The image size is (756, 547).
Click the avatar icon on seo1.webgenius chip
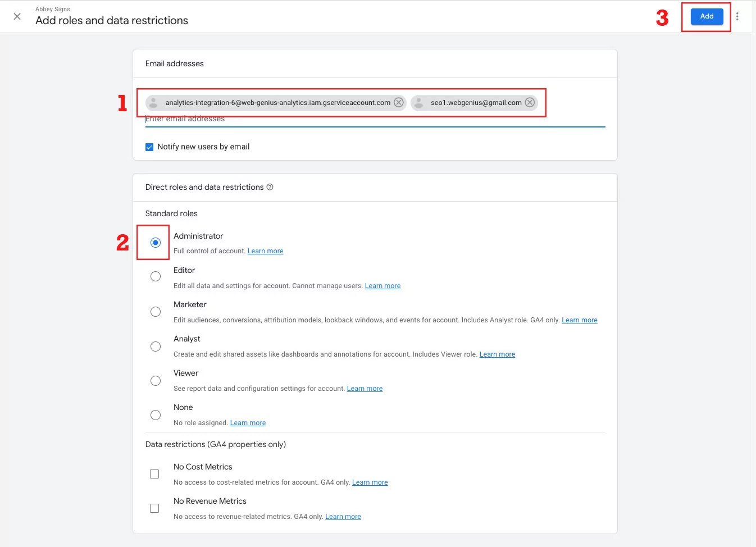point(419,103)
